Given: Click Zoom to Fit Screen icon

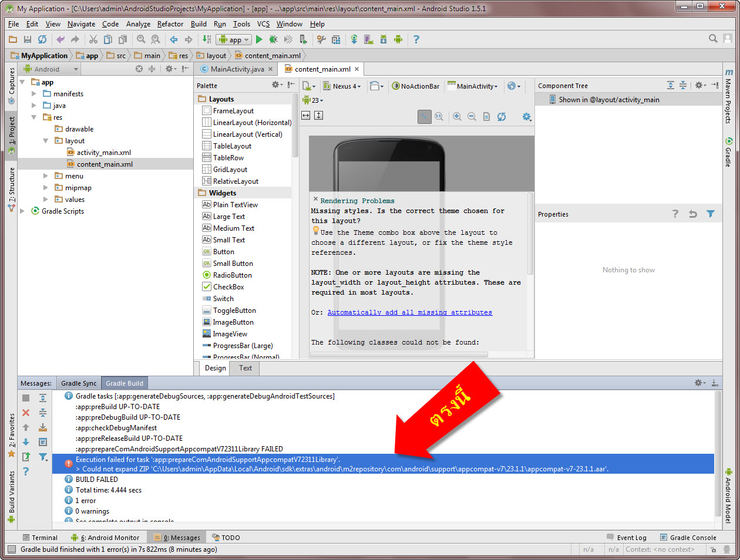Looking at the screenshot, I should (x=425, y=116).
